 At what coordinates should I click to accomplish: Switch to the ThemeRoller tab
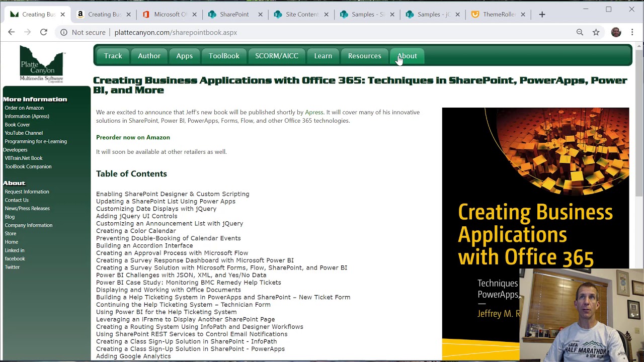coord(499,15)
